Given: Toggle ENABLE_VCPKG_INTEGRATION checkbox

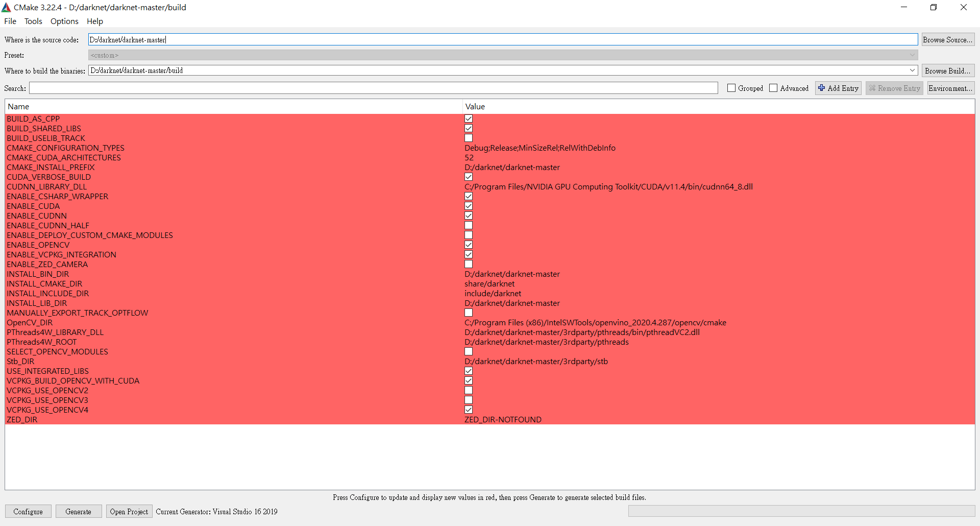Looking at the screenshot, I should (469, 254).
